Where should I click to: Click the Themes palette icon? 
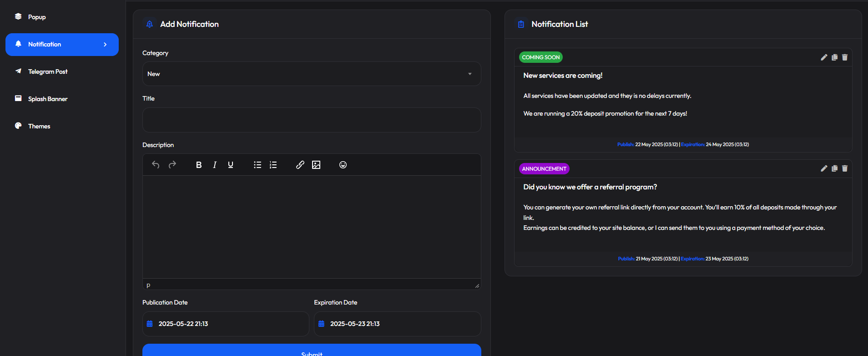tap(18, 126)
